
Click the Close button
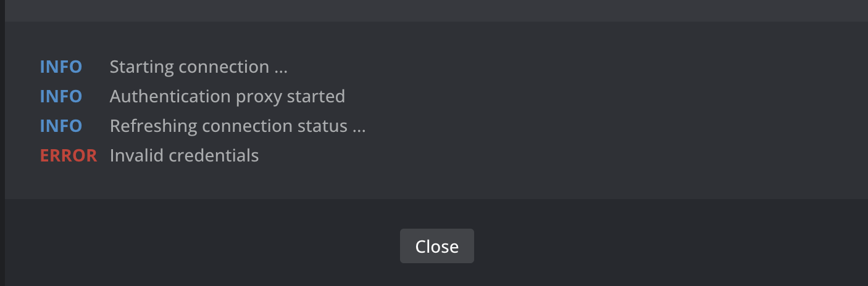pos(436,246)
